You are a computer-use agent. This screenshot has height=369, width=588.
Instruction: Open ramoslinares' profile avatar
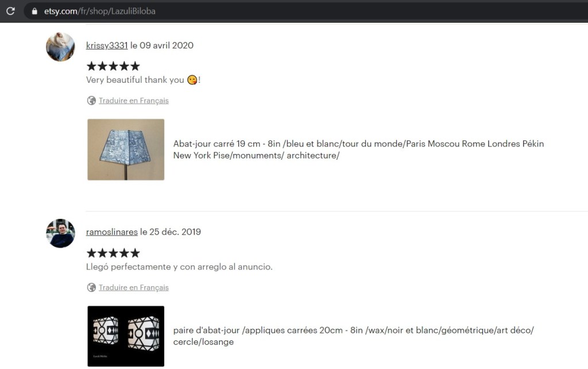(x=60, y=233)
